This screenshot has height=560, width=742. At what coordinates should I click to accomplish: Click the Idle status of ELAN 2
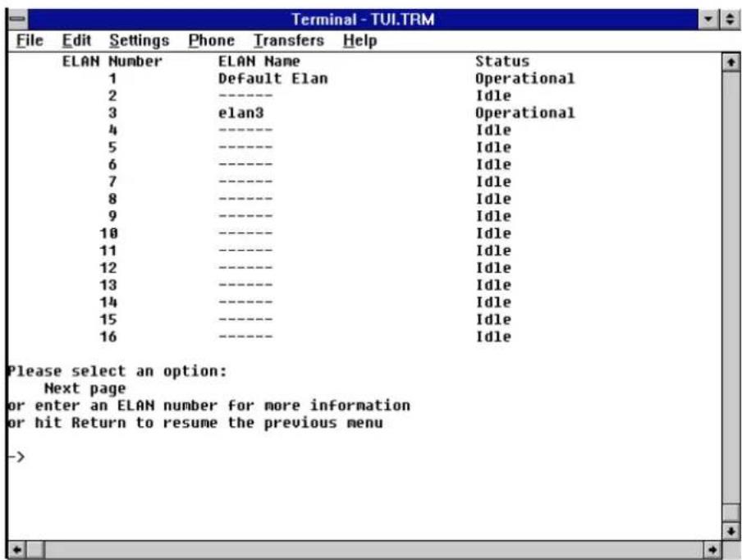pyautogui.click(x=493, y=96)
